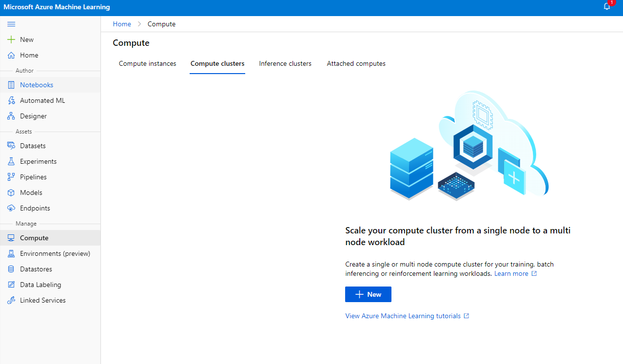The image size is (623, 364).
Task: Collapse the sidebar with hamburger menu icon
Action: 11,24
